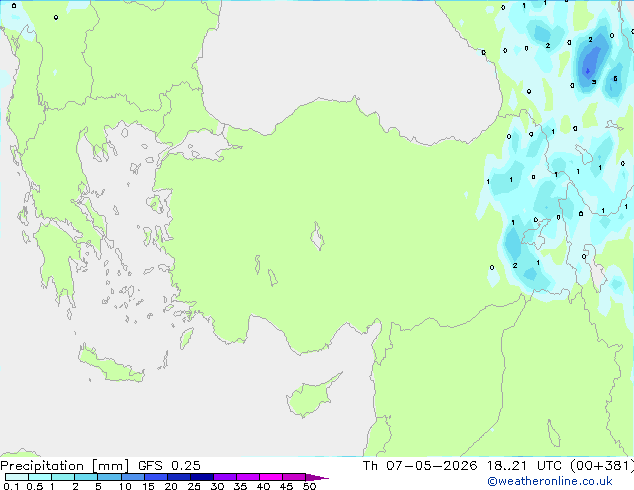Click the '50' legend scale label

click(310, 486)
